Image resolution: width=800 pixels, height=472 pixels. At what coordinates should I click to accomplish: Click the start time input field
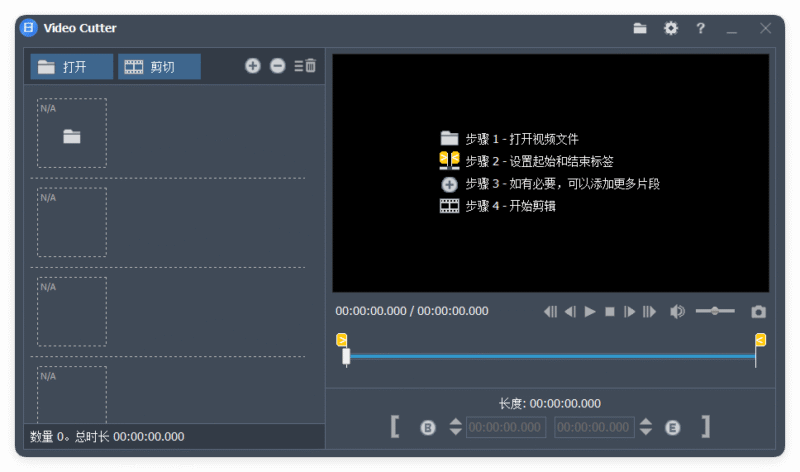click(506, 427)
